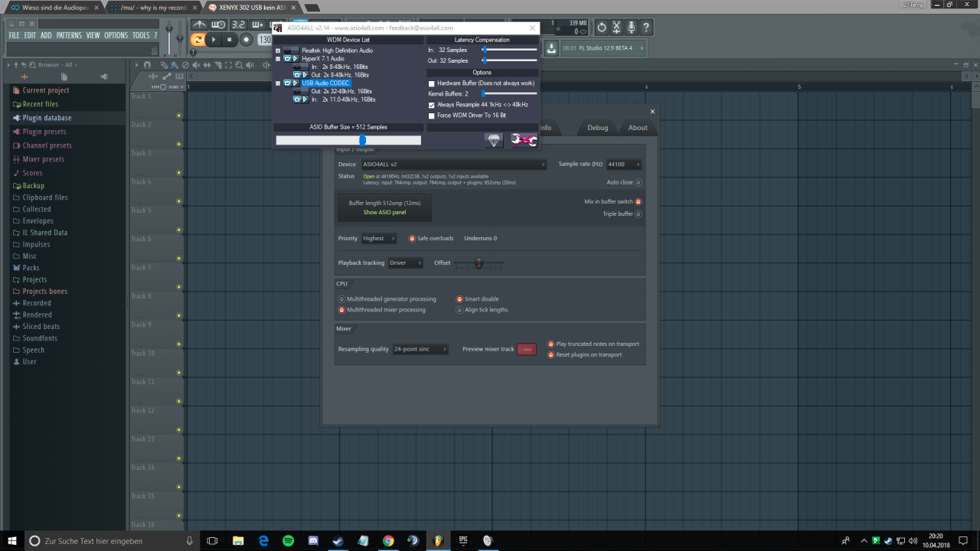This screenshot has width=980, height=551.
Task: Enable the Hardware Buffer checkbox
Action: [432, 83]
